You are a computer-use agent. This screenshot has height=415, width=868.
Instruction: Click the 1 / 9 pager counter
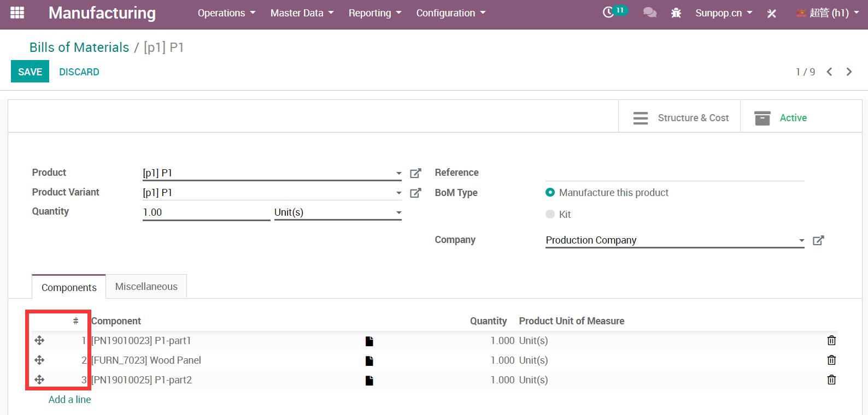[805, 72]
